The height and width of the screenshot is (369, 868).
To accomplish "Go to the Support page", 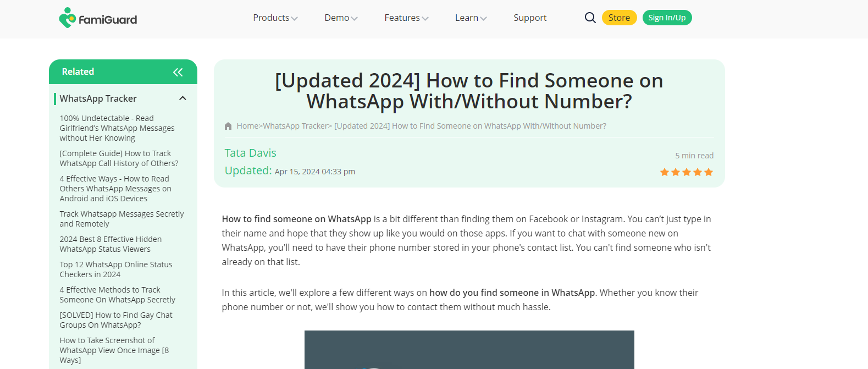I will 530,18.
